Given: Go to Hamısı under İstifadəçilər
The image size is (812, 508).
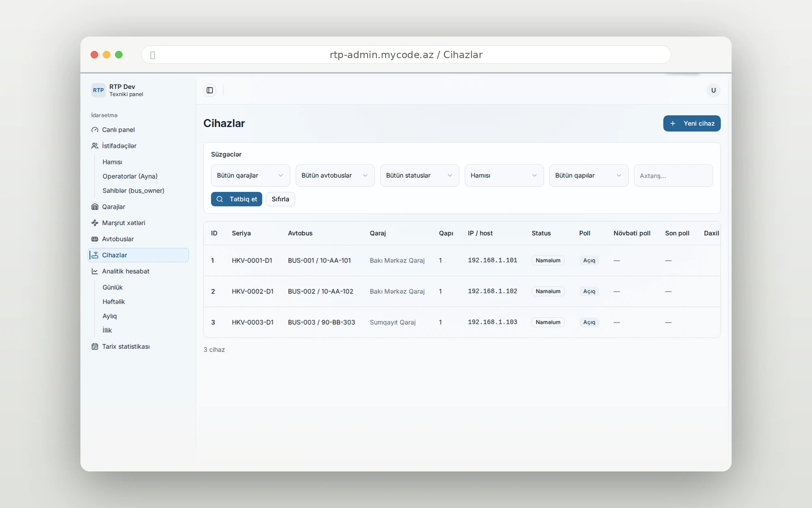Looking at the screenshot, I should coord(112,162).
